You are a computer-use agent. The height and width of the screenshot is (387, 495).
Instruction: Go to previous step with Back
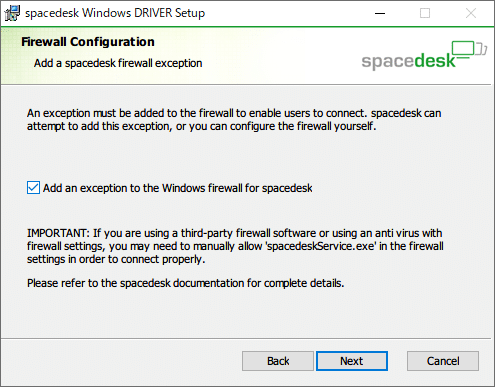coord(278,361)
